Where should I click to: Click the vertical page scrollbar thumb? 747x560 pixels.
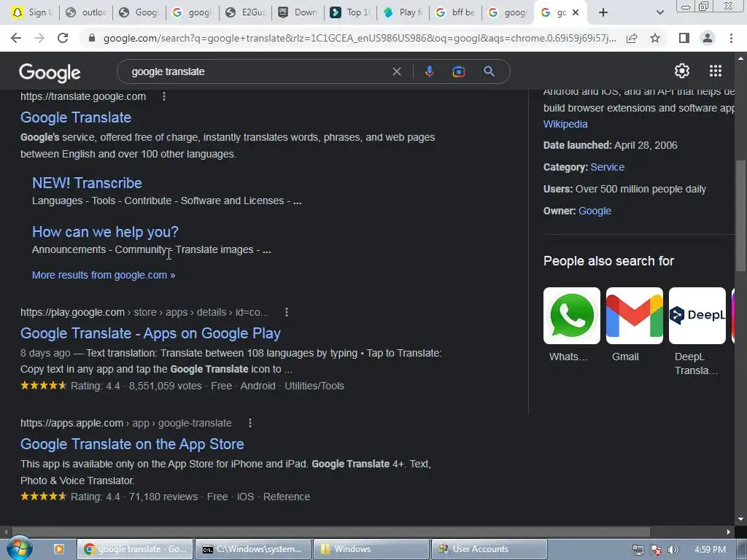click(740, 215)
